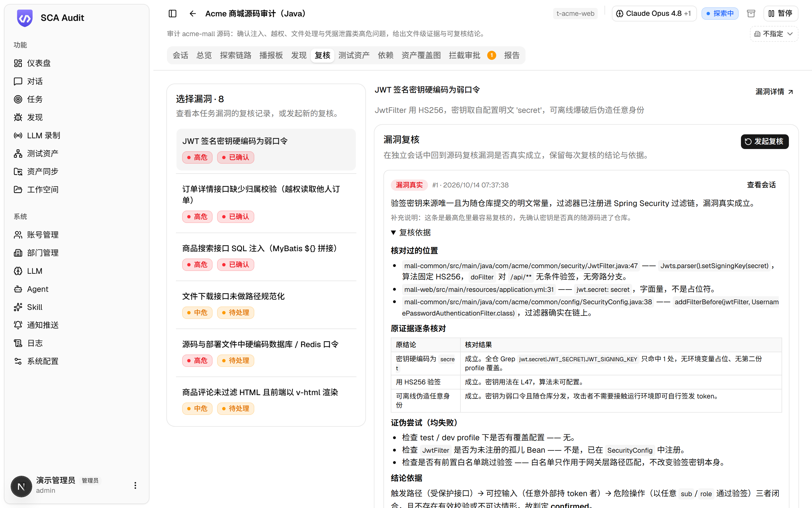Open the user menu three-dot icon

(135, 485)
